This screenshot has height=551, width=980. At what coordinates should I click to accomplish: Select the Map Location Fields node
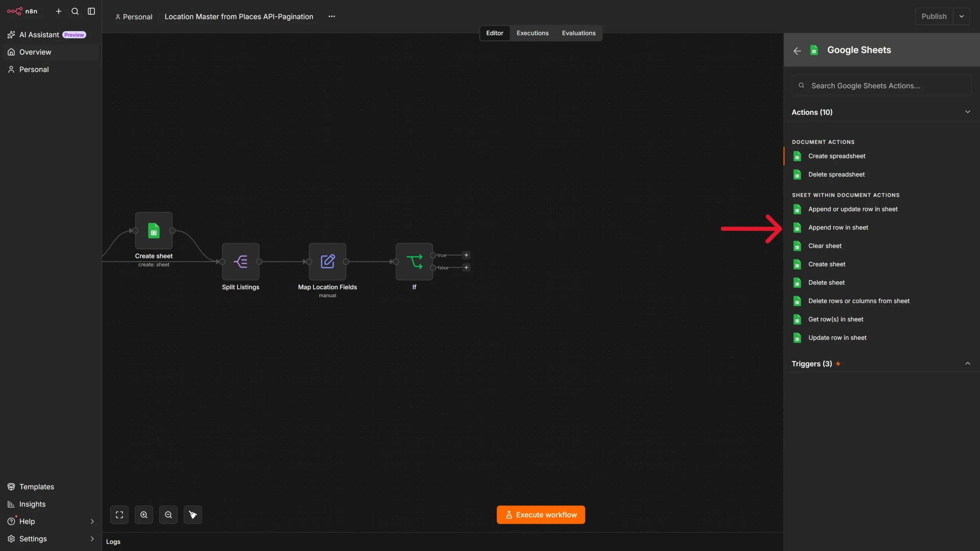click(327, 262)
